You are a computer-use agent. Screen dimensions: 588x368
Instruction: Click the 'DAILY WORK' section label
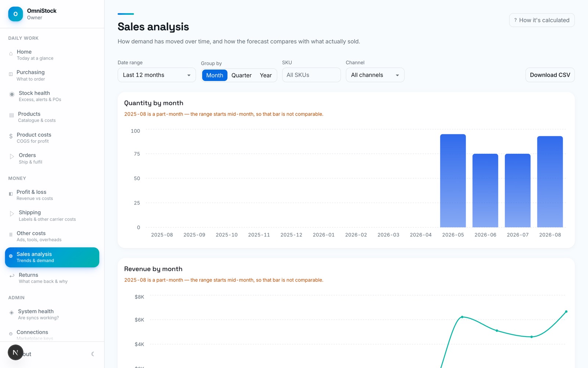click(24, 38)
